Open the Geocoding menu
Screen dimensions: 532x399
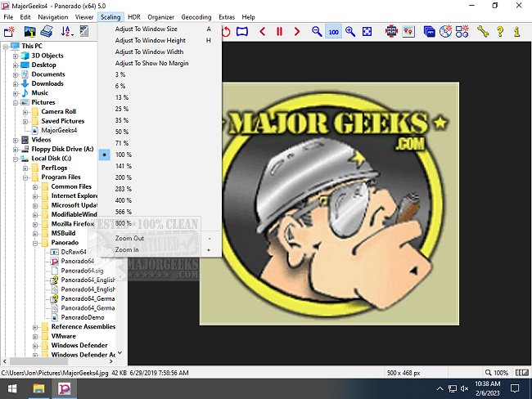[x=196, y=17]
